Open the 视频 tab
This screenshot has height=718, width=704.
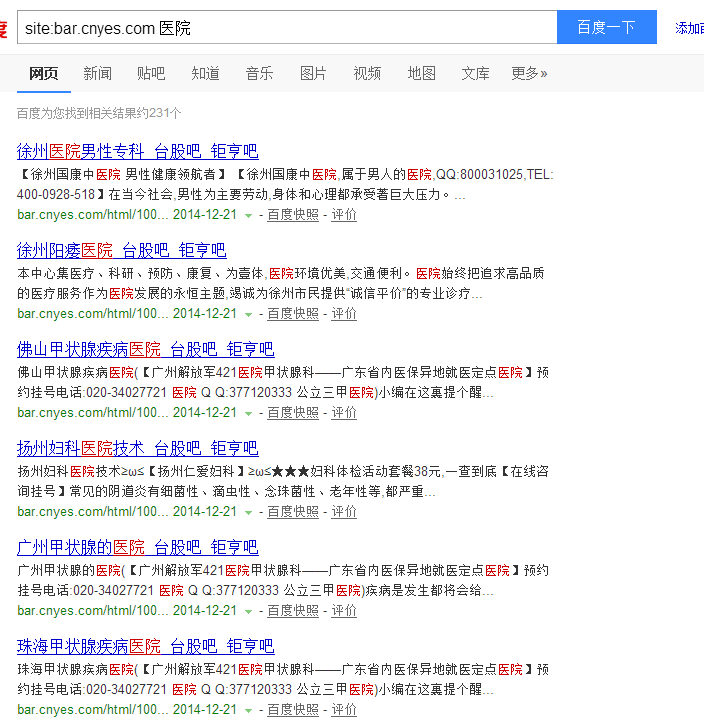(x=367, y=73)
